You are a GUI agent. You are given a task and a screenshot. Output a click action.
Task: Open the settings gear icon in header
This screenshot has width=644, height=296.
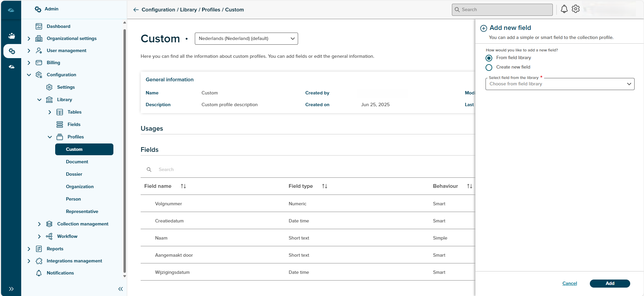click(x=576, y=9)
